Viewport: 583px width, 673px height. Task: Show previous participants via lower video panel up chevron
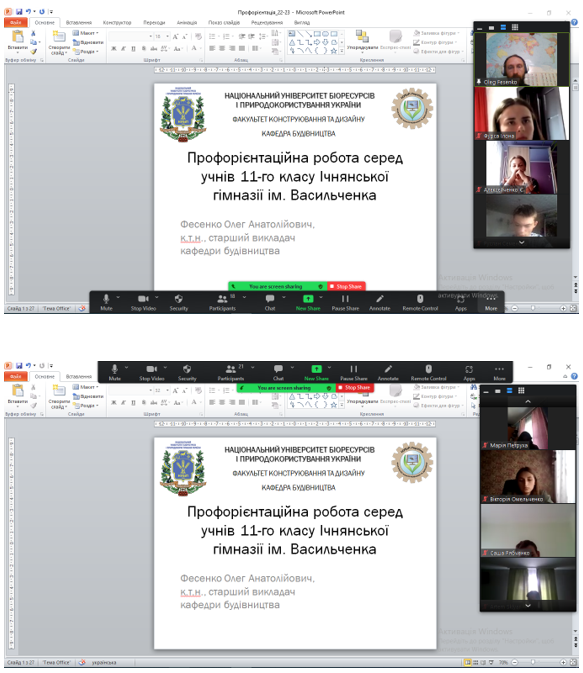tap(528, 401)
